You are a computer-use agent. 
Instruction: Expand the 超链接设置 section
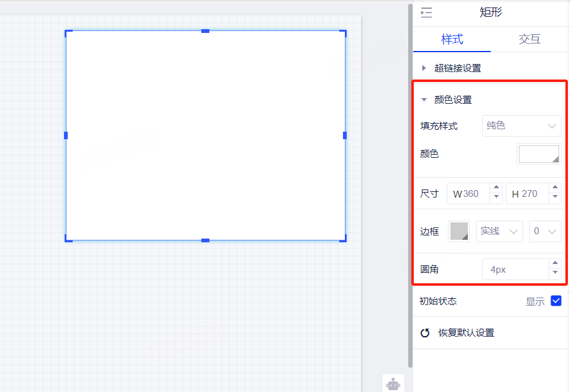[x=424, y=68]
